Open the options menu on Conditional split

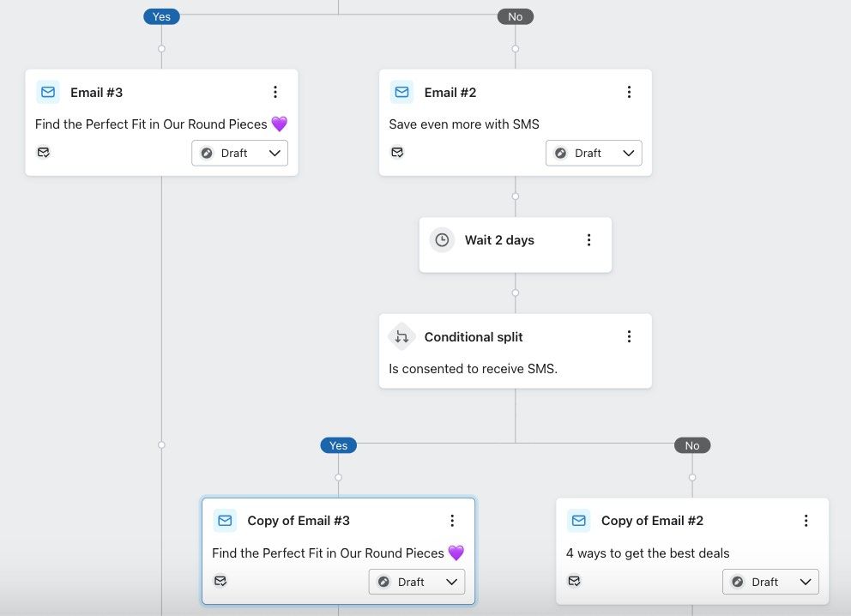630,336
